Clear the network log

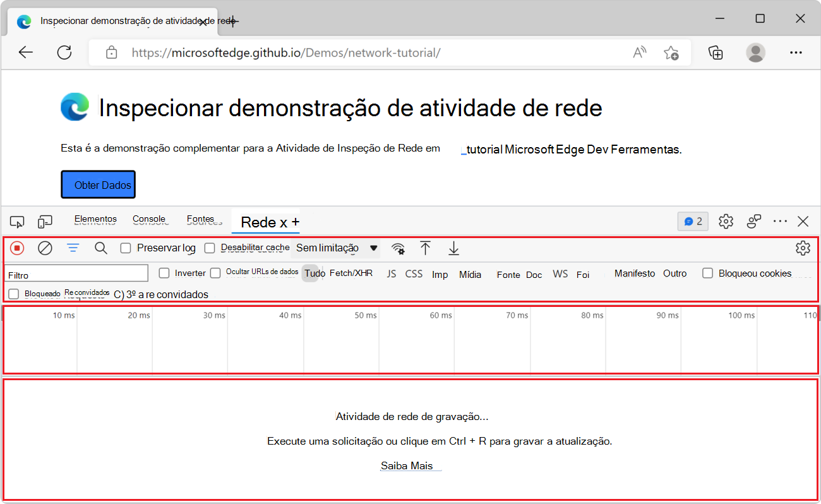pyautogui.click(x=45, y=248)
